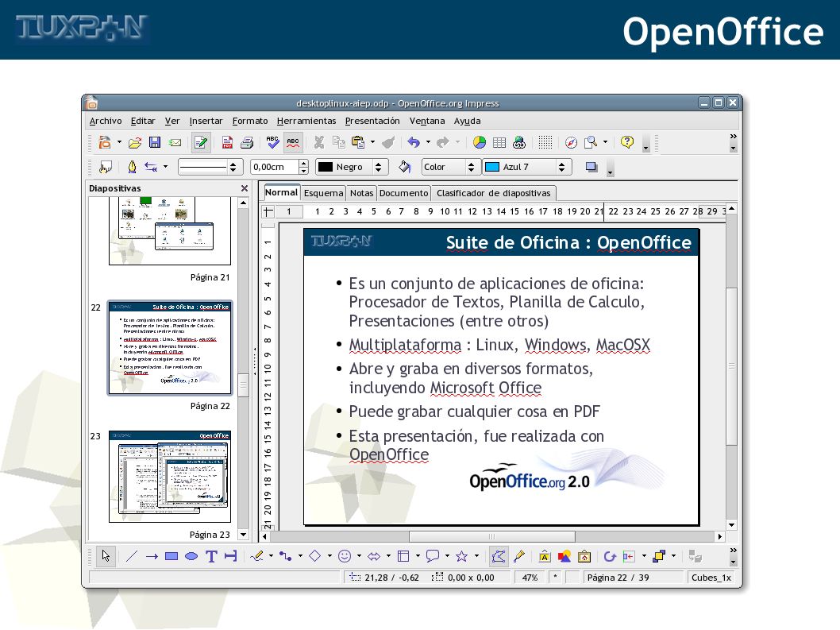Toggle Display Grid dotted icon
Screen dimensions: 840x630
click(x=545, y=142)
